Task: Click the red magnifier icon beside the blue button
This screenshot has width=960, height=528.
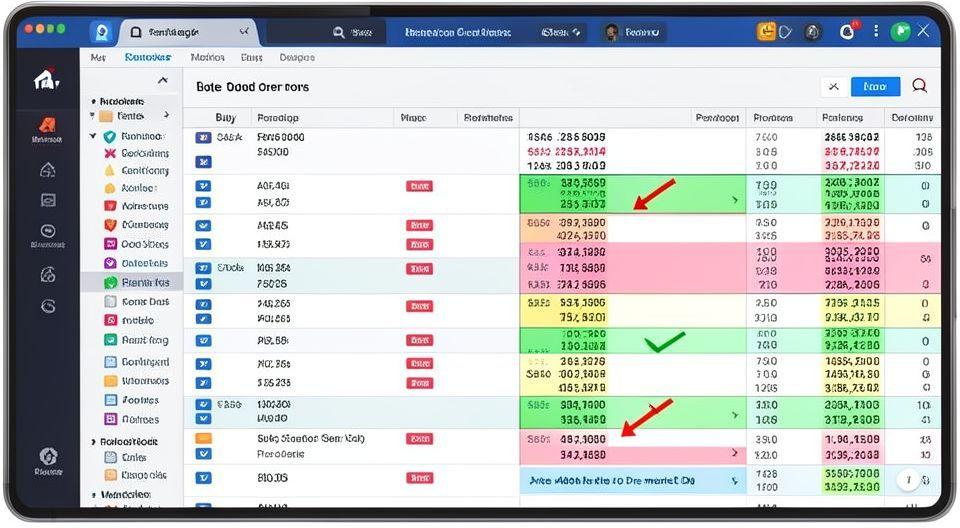Action: (x=919, y=87)
